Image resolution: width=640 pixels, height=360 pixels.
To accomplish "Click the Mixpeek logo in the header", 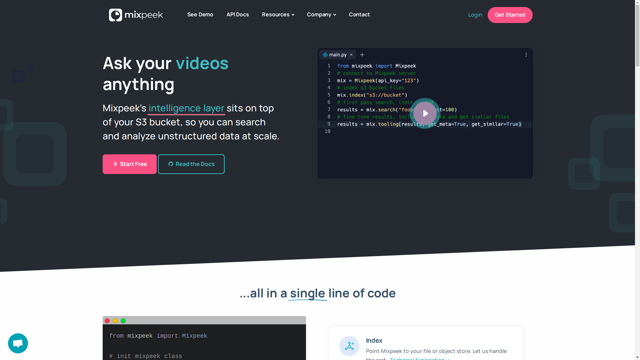I will [x=136, y=15].
